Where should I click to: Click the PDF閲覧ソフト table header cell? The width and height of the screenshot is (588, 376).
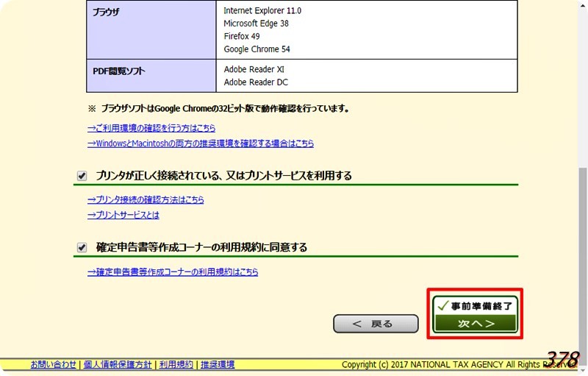151,76
